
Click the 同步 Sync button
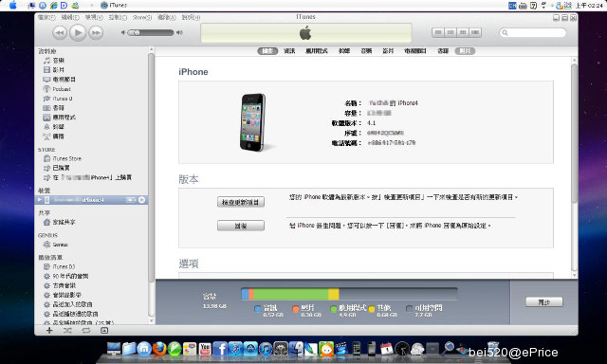click(x=543, y=302)
